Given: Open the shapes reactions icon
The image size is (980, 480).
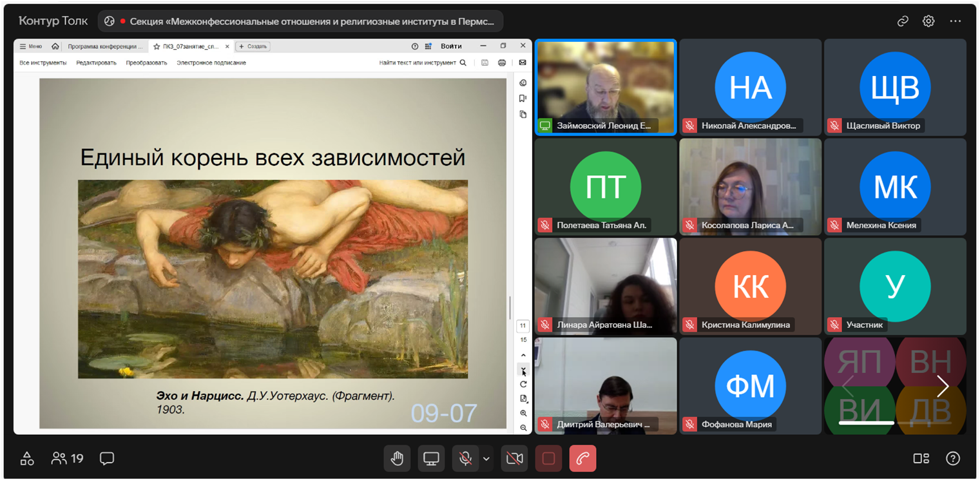Looking at the screenshot, I should (27, 458).
